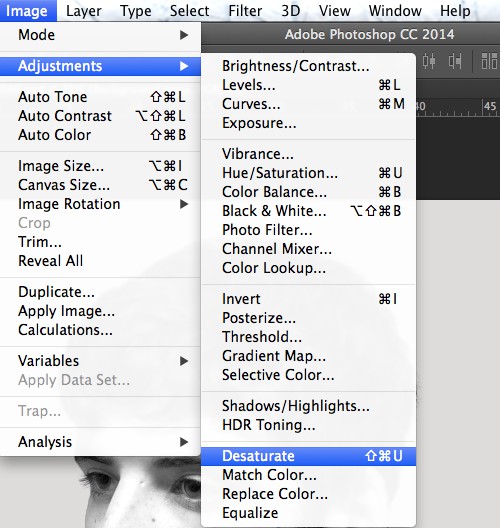Open the Exposure adjustment
This screenshot has width=500, height=528.
[x=308, y=123]
